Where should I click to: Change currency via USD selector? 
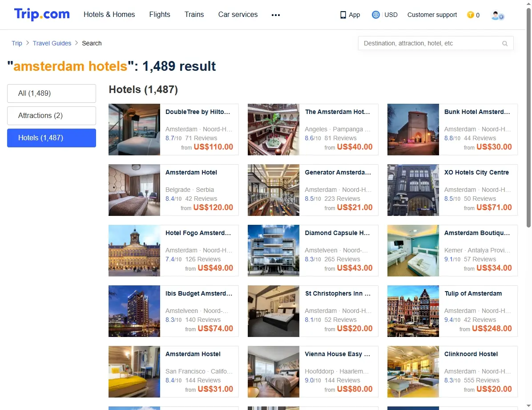[391, 15]
